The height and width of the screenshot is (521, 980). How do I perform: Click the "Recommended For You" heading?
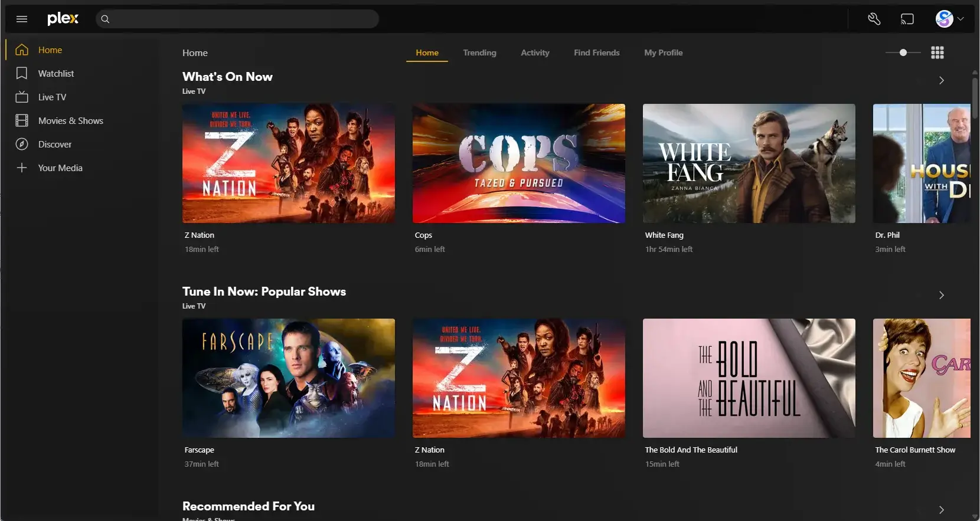coord(249,506)
